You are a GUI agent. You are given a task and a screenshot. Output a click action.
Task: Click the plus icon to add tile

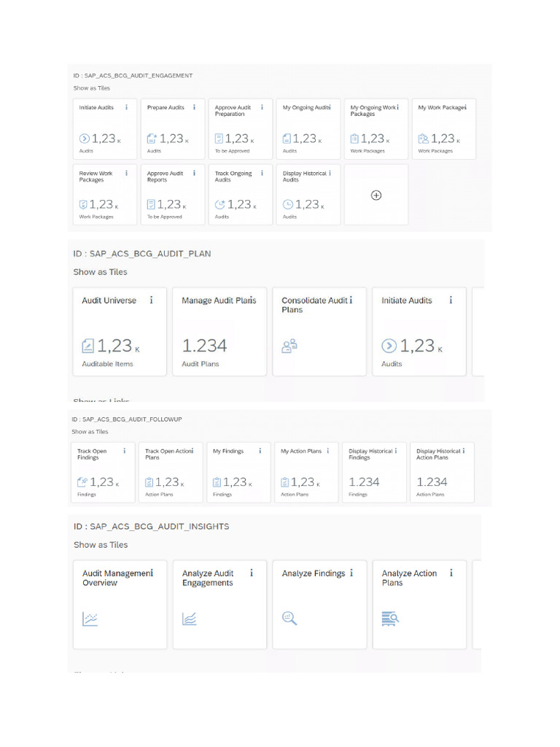pos(376,196)
